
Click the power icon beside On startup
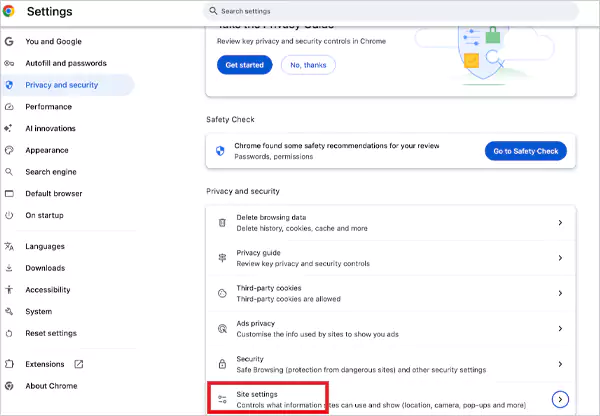tap(9, 215)
